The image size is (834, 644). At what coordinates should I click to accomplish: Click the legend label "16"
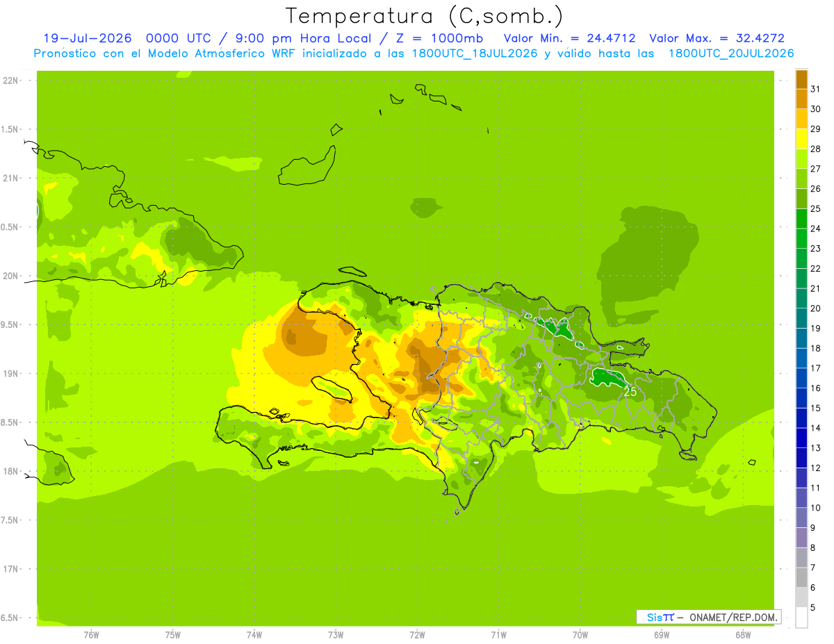click(815, 388)
